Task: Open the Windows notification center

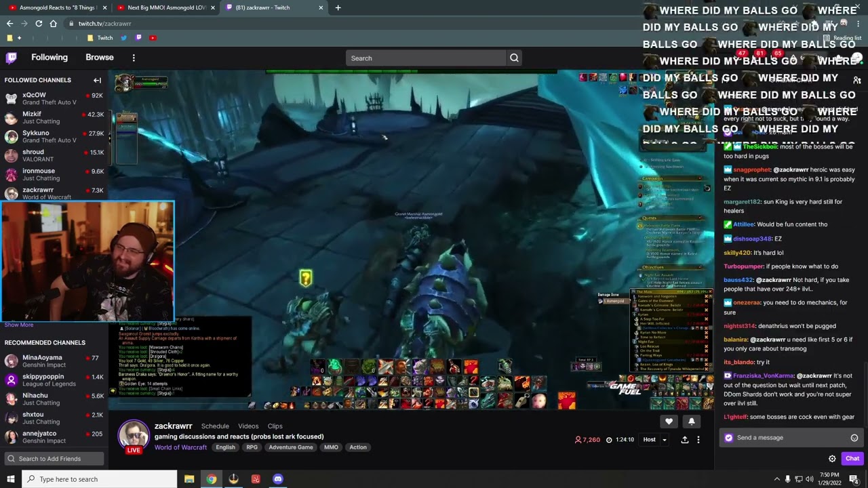Action: [x=854, y=479]
